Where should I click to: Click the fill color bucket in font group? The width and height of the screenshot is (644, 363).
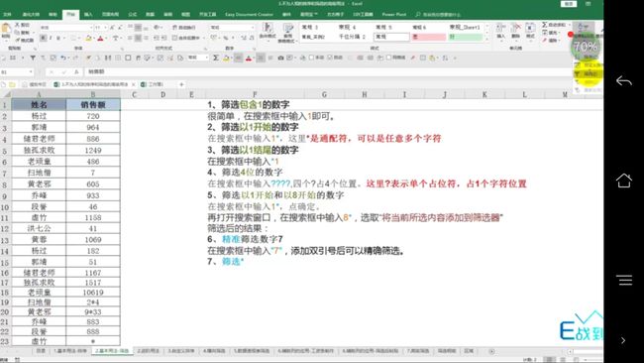(x=88, y=38)
